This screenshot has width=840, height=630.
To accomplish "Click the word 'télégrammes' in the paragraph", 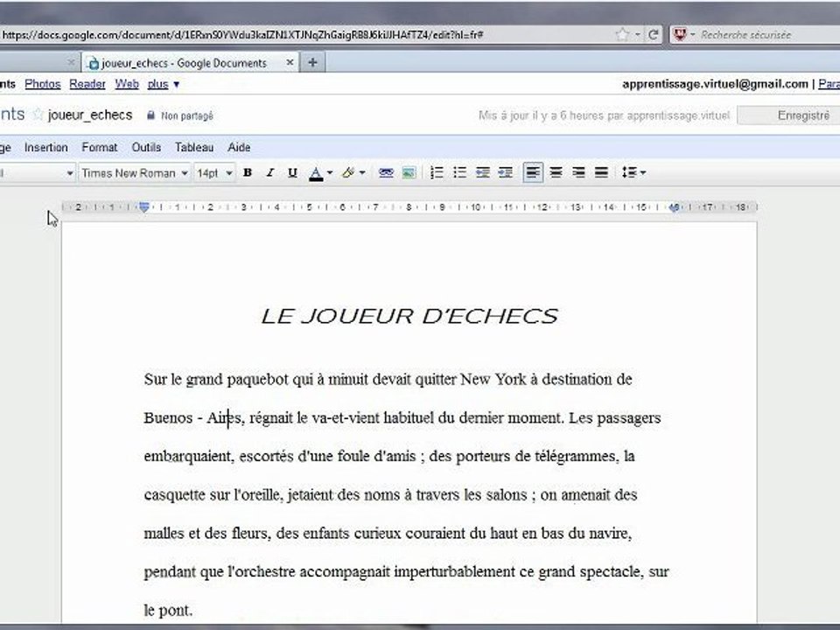I will 577,457.
